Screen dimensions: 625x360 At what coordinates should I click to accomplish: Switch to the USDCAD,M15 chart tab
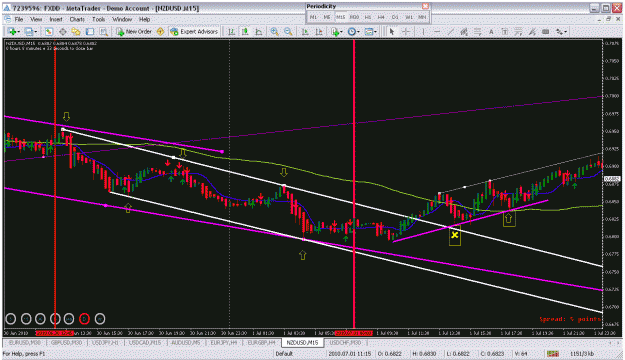[x=145, y=342]
